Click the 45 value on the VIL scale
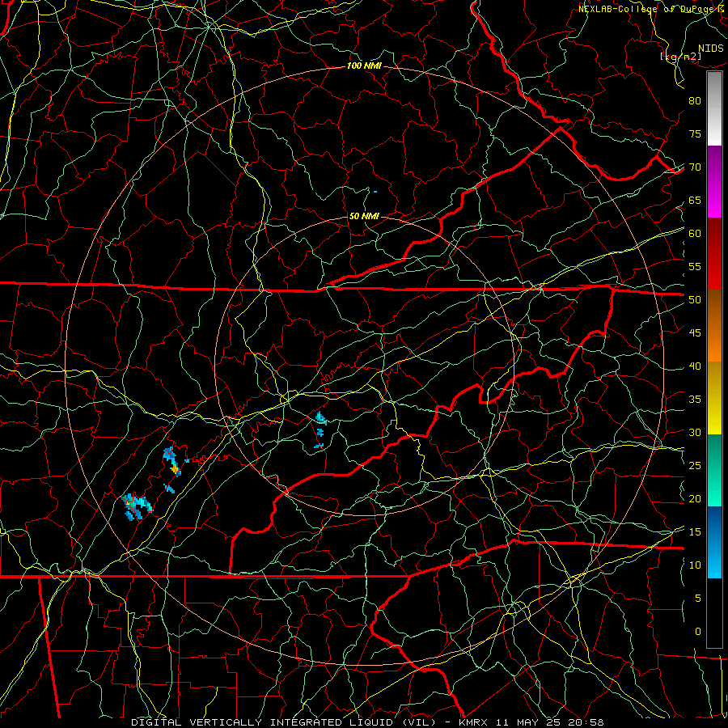This screenshot has height=728, width=728. (x=695, y=333)
